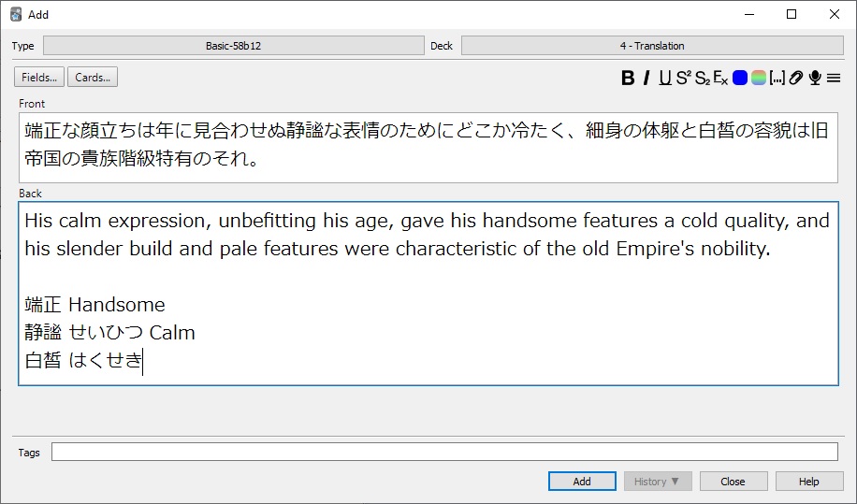This screenshot has height=504, width=857.
Task: Open the editor hamburger options menu
Action: tap(833, 79)
